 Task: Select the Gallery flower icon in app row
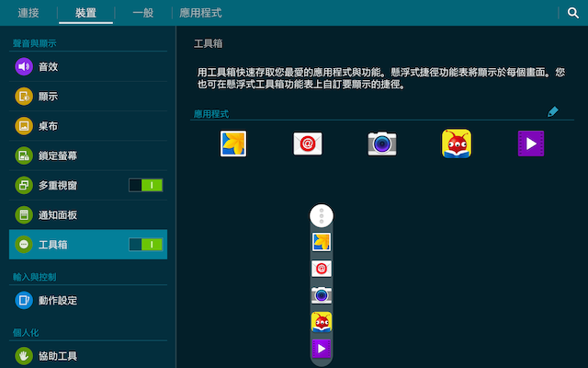[x=233, y=144]
